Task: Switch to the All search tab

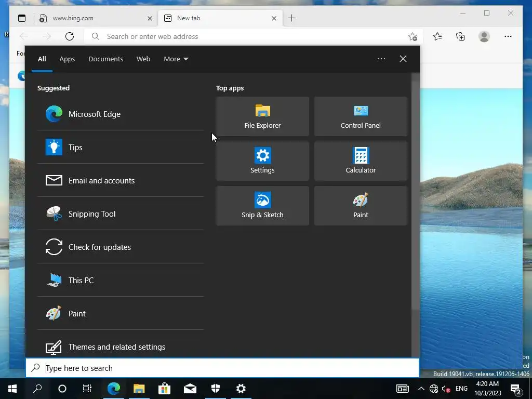Action: [42, 59]
